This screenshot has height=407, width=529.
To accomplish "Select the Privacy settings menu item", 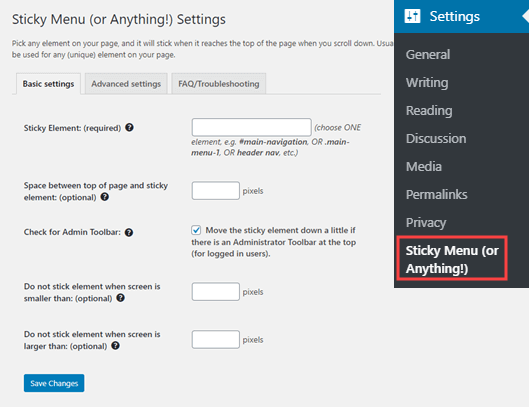I will pyautogui.click(x=426, y=223).
